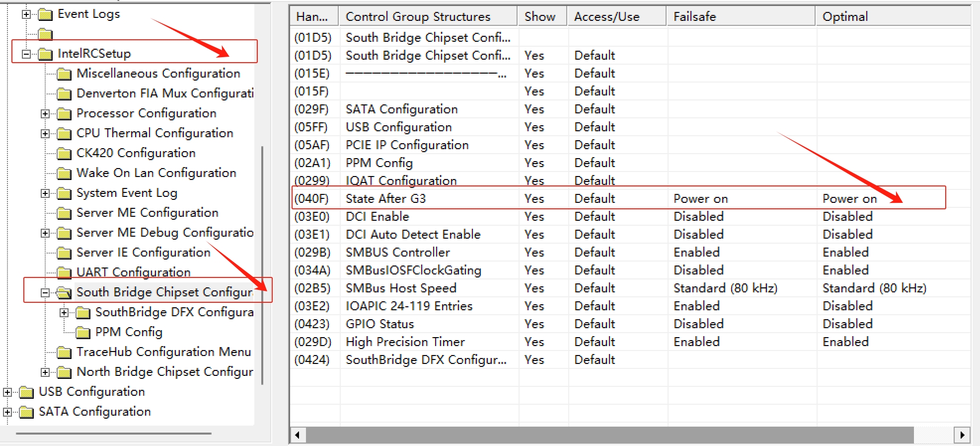Select the State After G3 row name
Viewport: 980px width, 446px height.
[386, 199]
